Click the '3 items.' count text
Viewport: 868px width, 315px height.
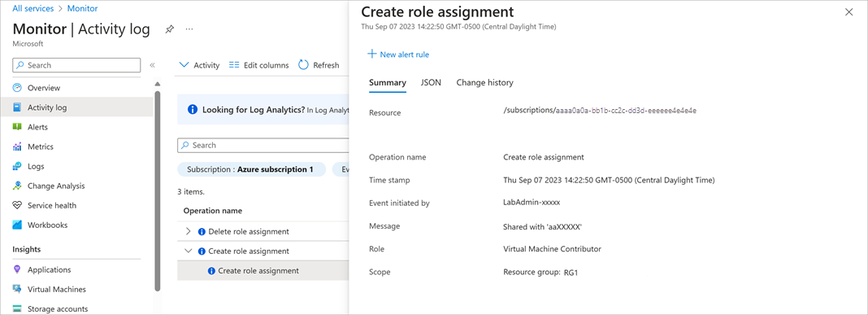pyautogui.click(x=191, y=192)
